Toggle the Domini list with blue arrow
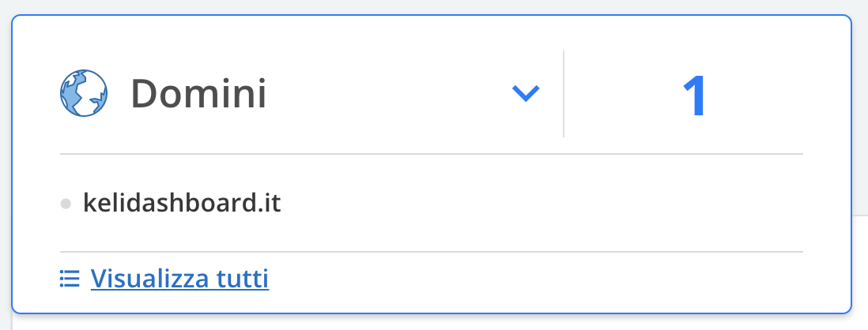This screenshot has width=868, height=330. (x=526, y=93)
